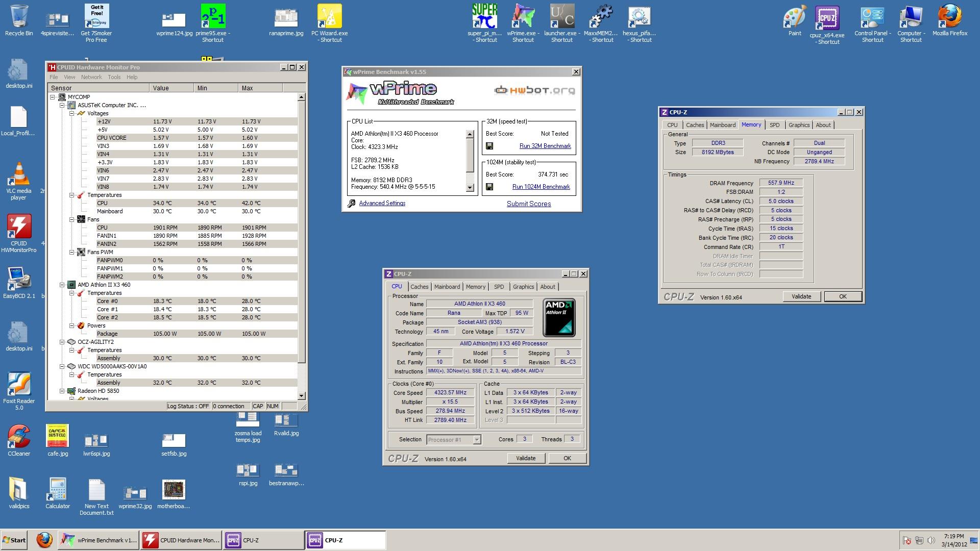980x551 pixels.
Task: Click Firefox icon in taskbar quick launch
Action: (44, 540)
